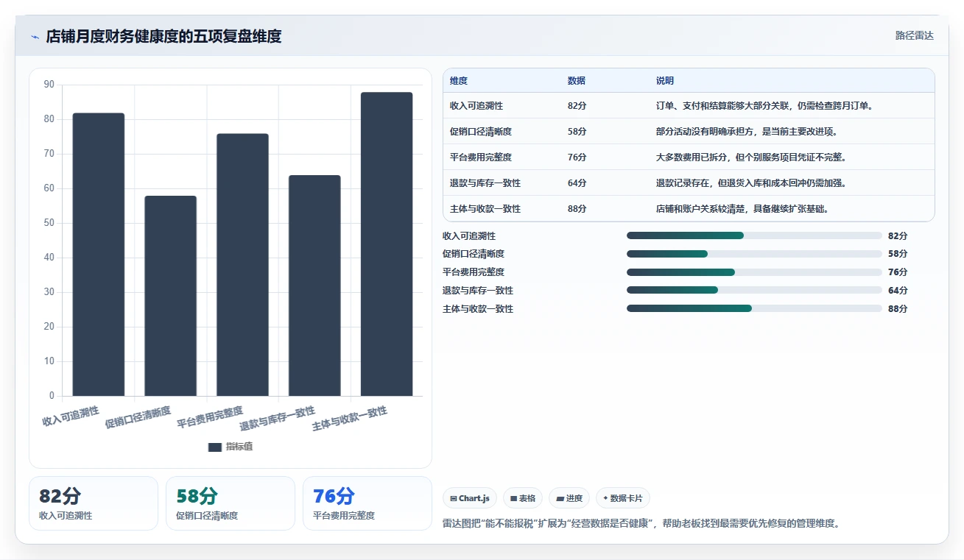
Task: Click the 主体与收款一致性 x-axis label
Action: (x=350, y=418)
